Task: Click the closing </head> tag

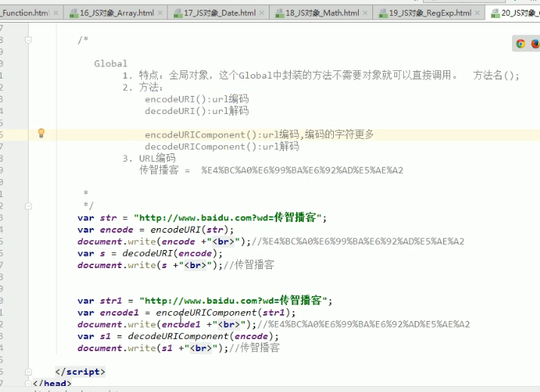Action: pyautogui.click(x=52, y=383)
